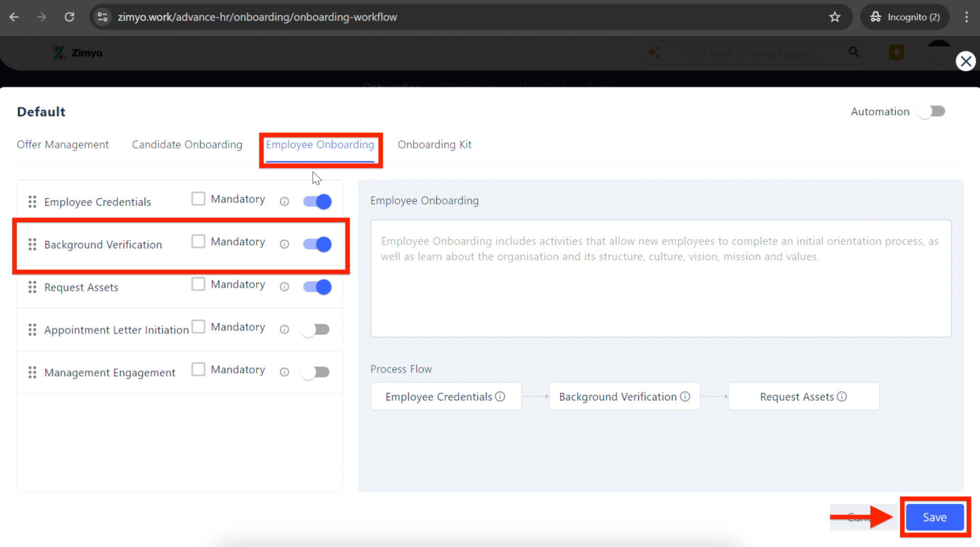Check Mandatory for Employee Credentials

click(198, 199)
